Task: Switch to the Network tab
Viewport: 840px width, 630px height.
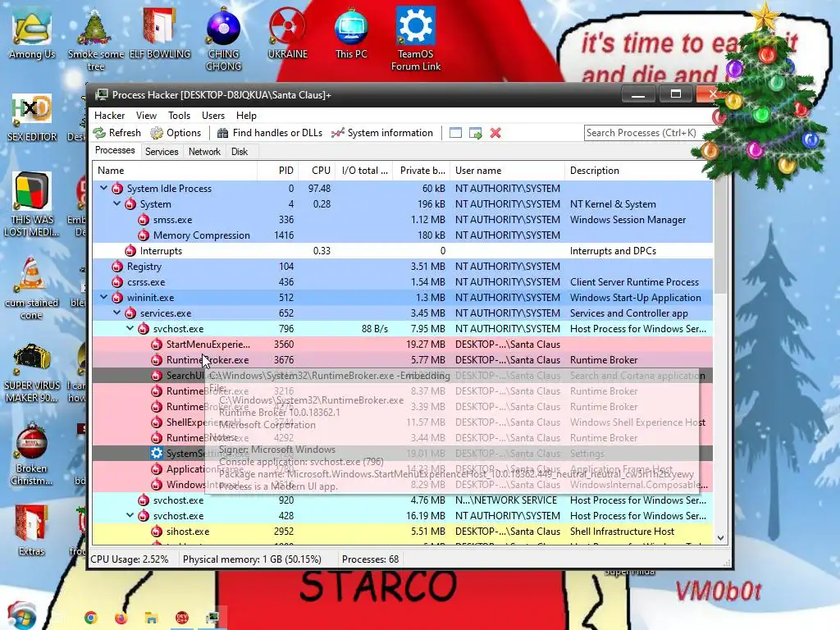Action: (204, 152)
